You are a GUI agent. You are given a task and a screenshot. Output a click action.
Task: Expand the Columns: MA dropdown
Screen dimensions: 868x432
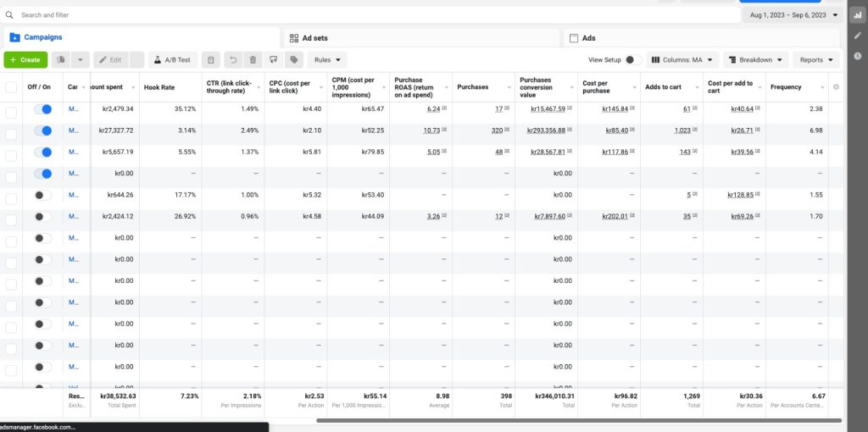coord(683,60)
